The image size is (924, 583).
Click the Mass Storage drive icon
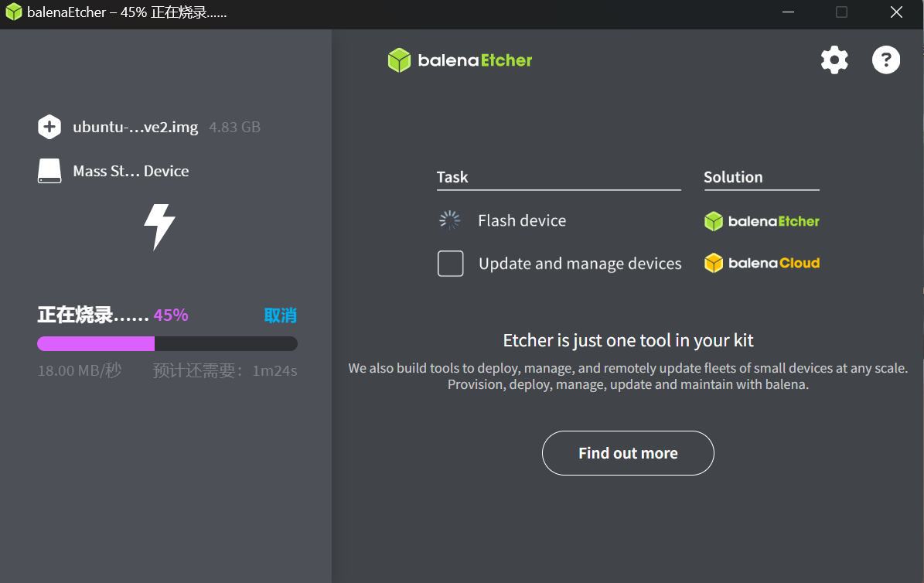[49, 171]
